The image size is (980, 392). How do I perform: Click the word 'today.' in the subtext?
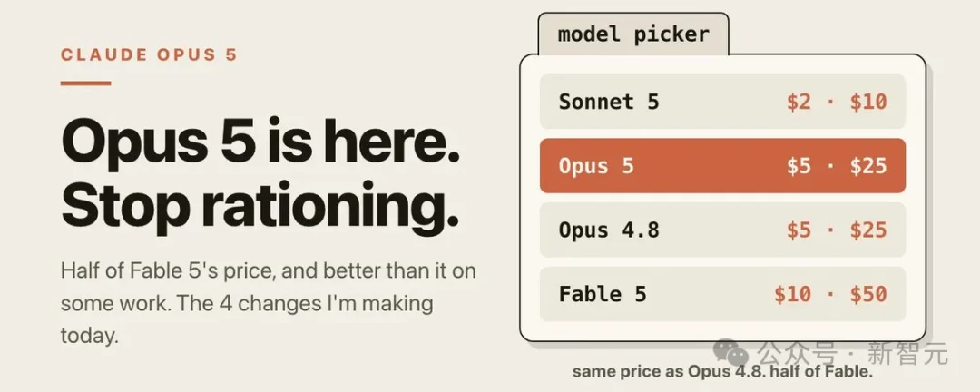click(x=89, y=336)
